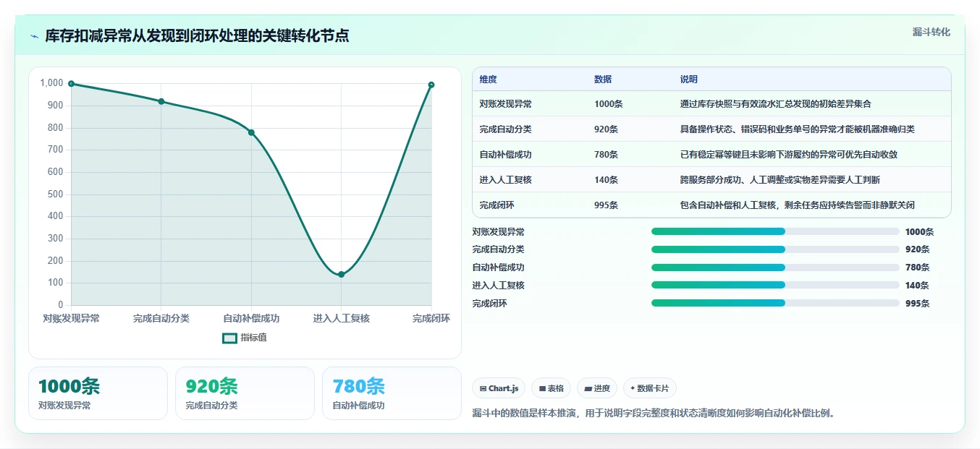Click the 数据 column header

pyautogui.click(x=603, y=80)
